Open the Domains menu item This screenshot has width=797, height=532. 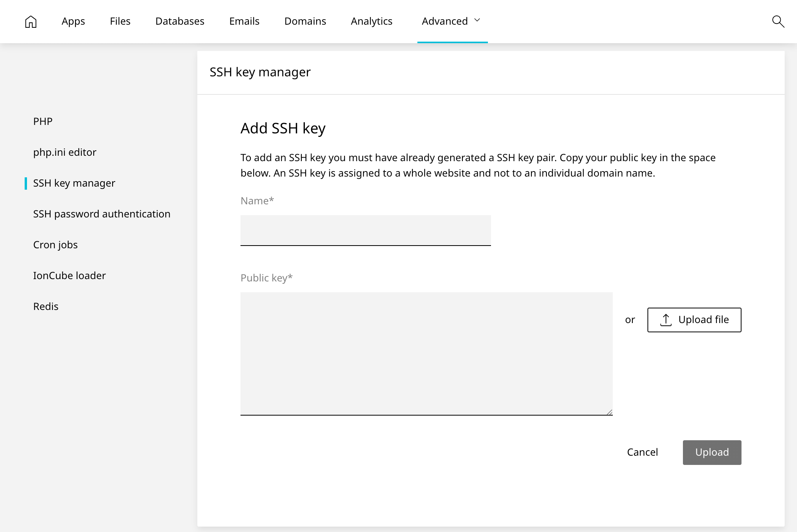tap(305, 21)
